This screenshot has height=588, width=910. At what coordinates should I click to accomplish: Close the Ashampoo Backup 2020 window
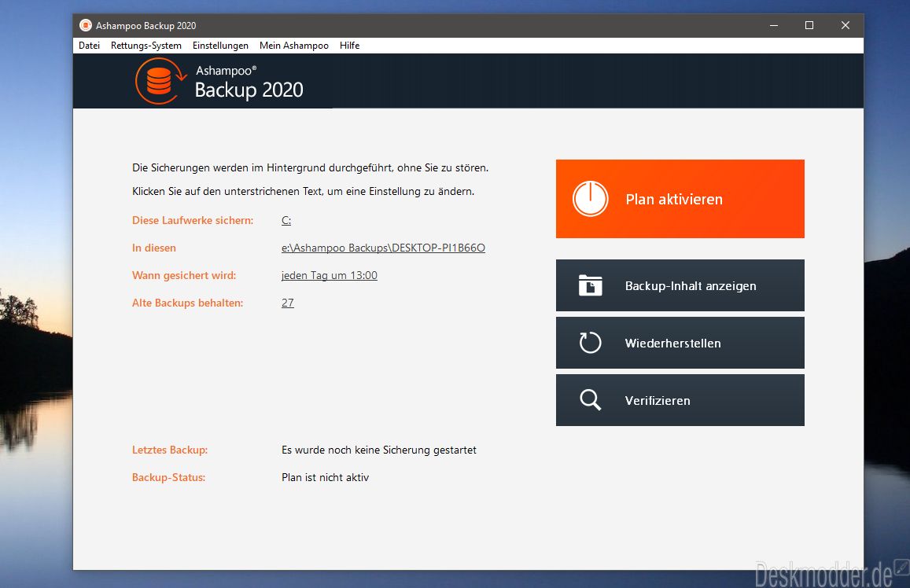[845, 25]
